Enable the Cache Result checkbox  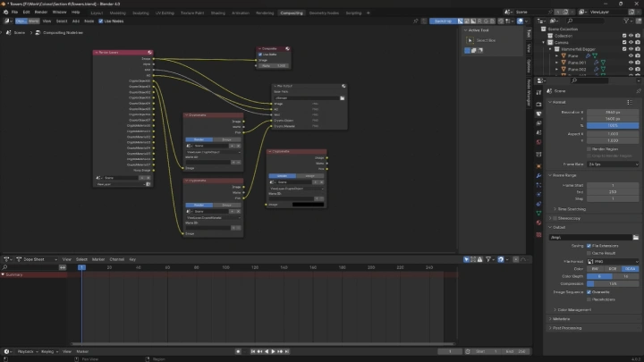click(589, 253)
